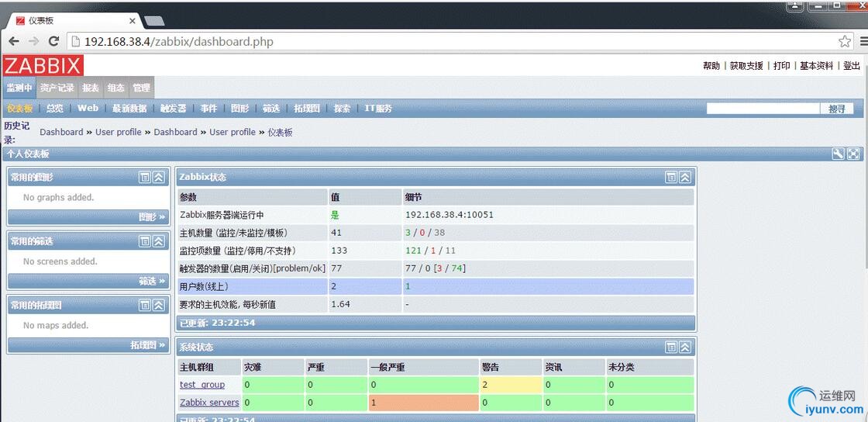Open IT服务 submenu item
Viewport: 868px width, 422px height.
click(x=378, y=109)
